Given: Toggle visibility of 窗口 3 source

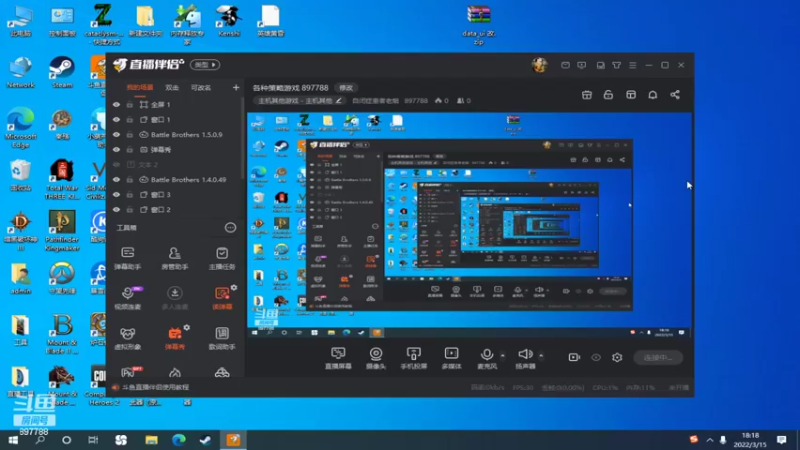Looking at the screenshot, I should pyautogui.click(x=116, y=194).
